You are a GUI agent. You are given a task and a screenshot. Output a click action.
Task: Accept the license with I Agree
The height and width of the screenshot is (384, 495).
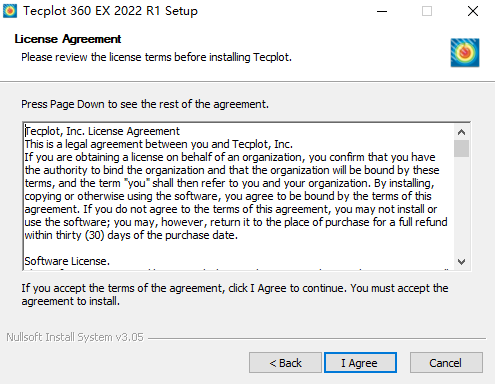coord(360,363)
